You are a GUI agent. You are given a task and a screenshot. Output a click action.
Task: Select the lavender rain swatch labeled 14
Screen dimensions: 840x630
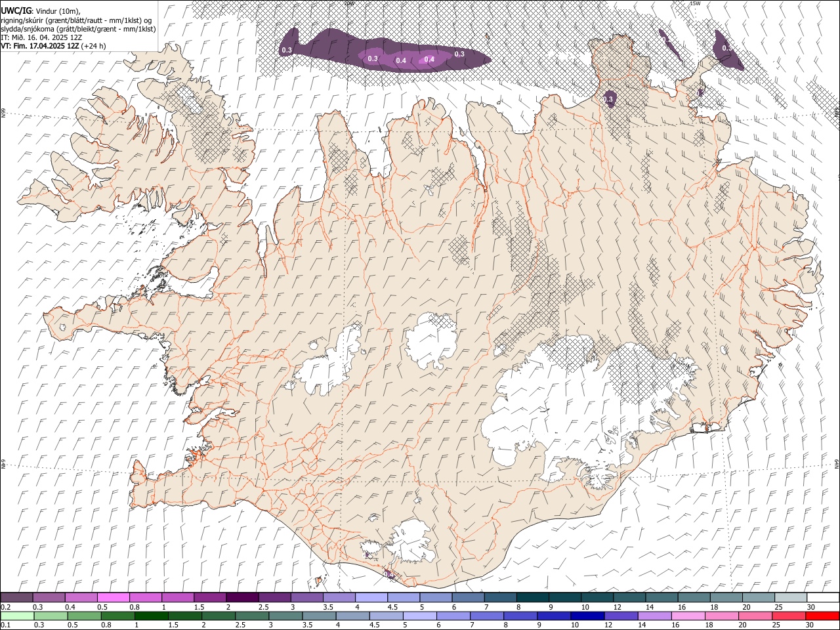[654, 616]
